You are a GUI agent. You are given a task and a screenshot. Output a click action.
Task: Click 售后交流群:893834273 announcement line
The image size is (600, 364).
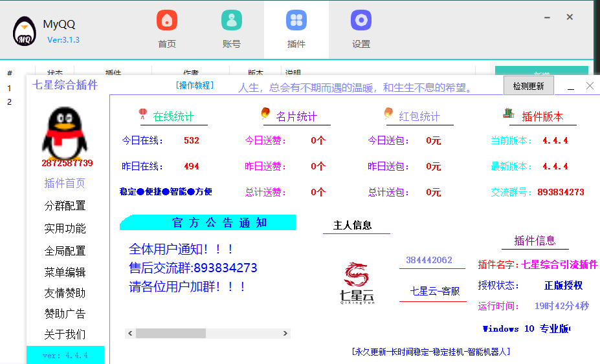pos(193,268)
